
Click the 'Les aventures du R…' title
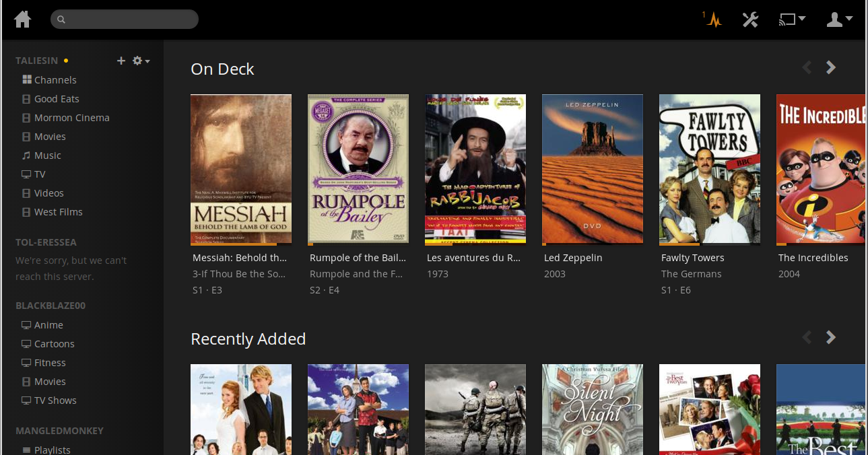click(x=473, y=258)
